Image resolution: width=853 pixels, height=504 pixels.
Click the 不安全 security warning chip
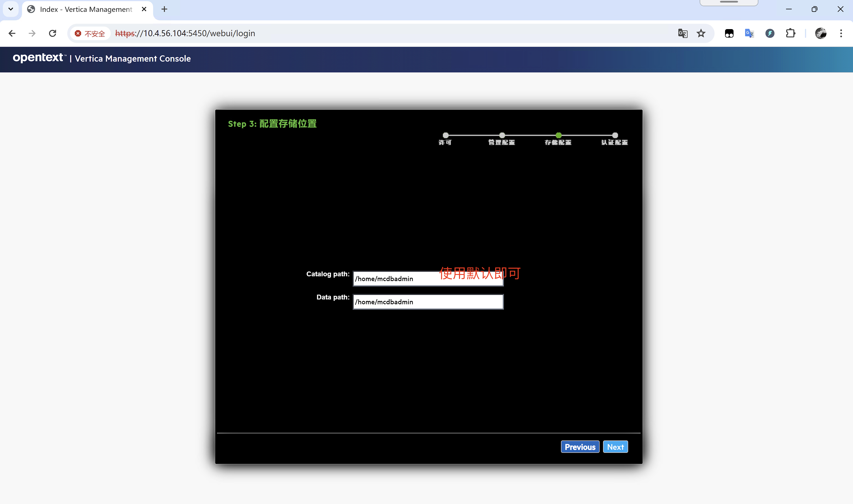[x=90, y=33]
